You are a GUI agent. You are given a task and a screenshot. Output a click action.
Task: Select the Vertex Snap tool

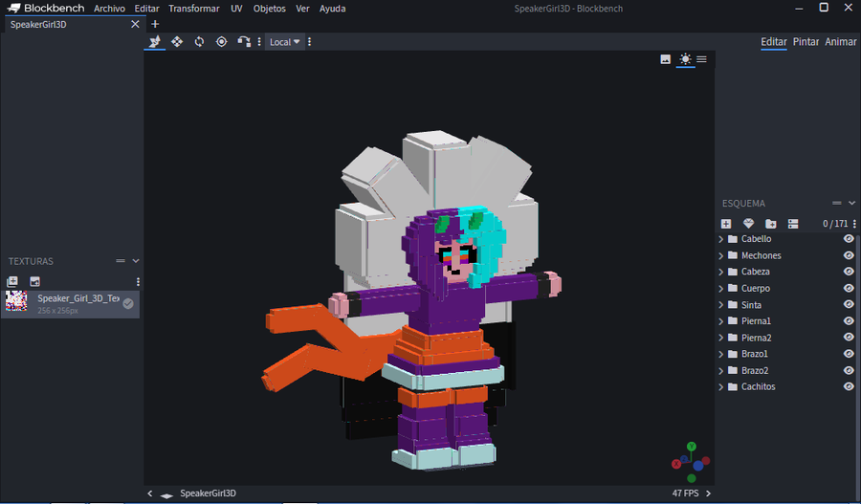[244, 42]
